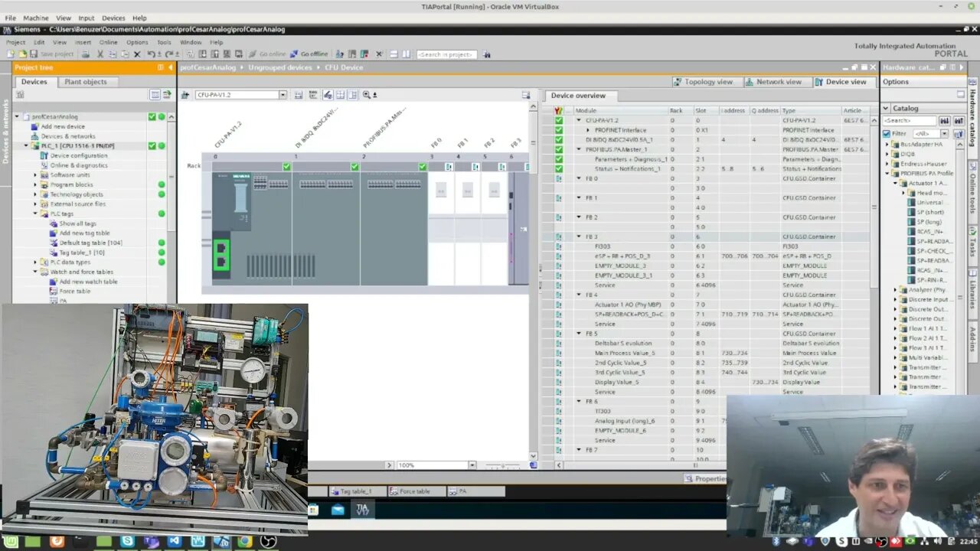Open VirtualBox Devices menu
980x551 pixels.
(113, 18)
